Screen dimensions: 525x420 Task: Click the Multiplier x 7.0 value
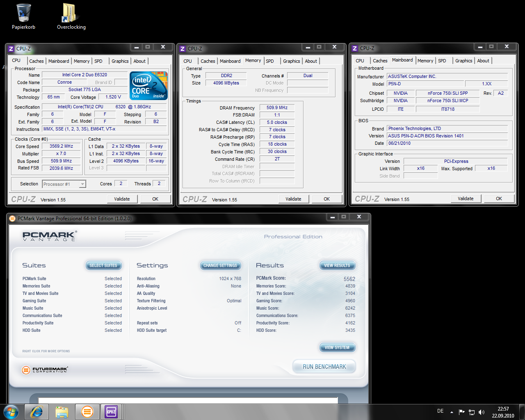62,153
